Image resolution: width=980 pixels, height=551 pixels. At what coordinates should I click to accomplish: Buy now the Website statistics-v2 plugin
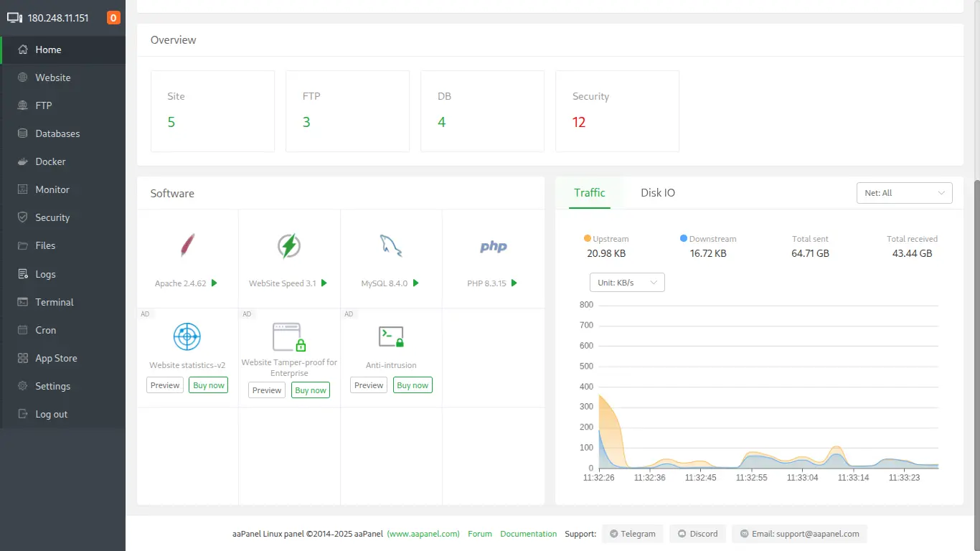click(x=209, y=385)
